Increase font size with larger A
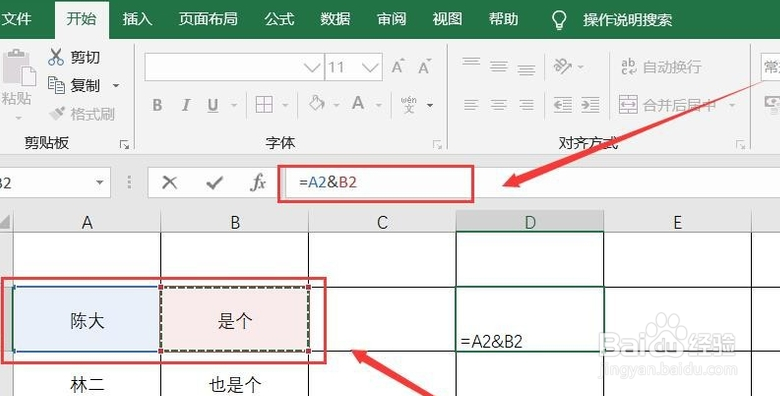This screenshot has height=396, width=780. 398,67
